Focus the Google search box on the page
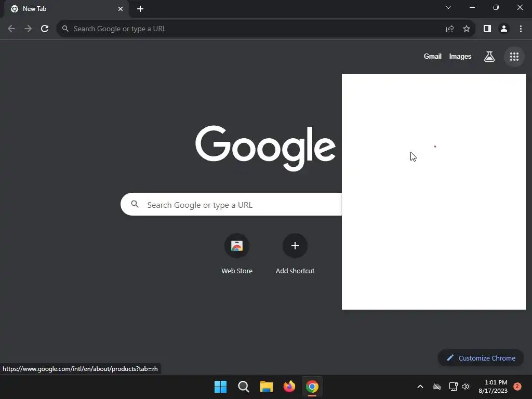Screen dimensions: 532x399 [231, 204]
